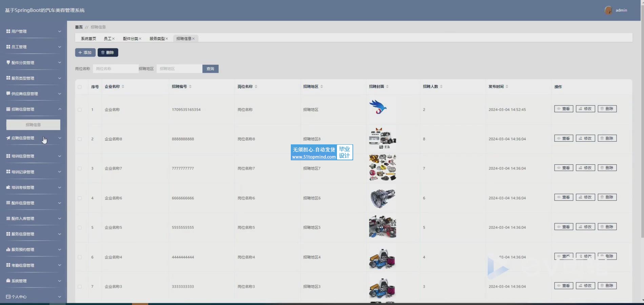Click 修改 for row 企业名称7

585,168
